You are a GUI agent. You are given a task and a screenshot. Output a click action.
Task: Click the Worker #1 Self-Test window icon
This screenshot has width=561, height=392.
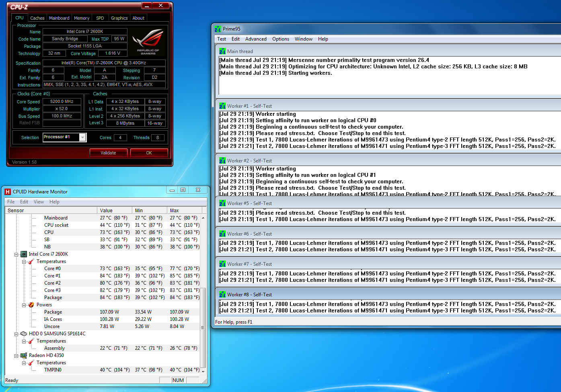[x=222, y=106]
